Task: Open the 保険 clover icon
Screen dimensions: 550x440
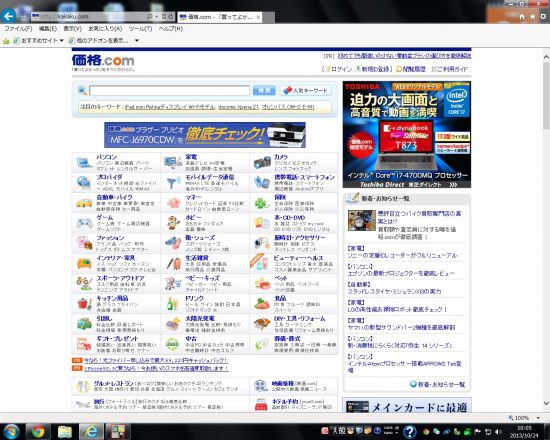Action: [261, 203]
